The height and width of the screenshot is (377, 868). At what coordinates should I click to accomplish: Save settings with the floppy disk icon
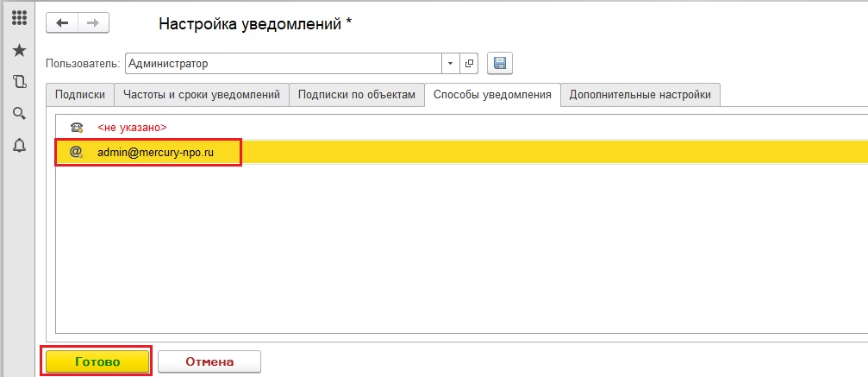tap(500, 64)
